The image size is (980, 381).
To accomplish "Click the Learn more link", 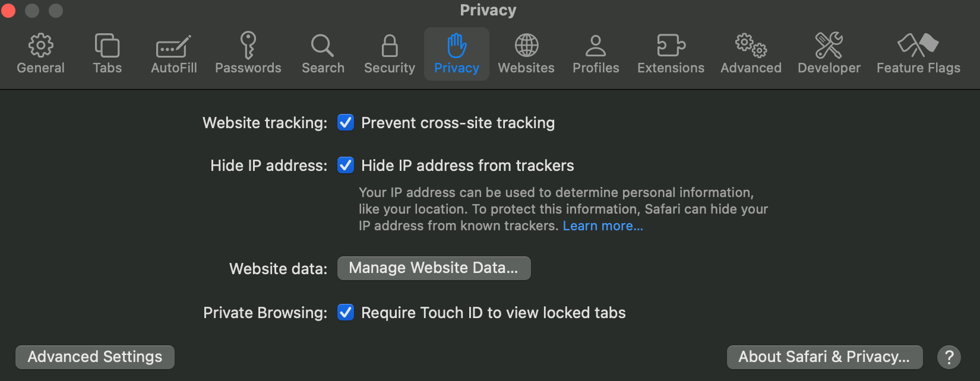I will click(602, 226).
